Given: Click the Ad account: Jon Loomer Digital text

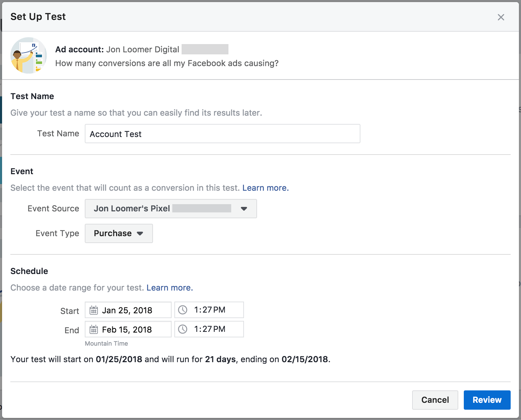Looking at the screenshot, I should pos(117,50).
